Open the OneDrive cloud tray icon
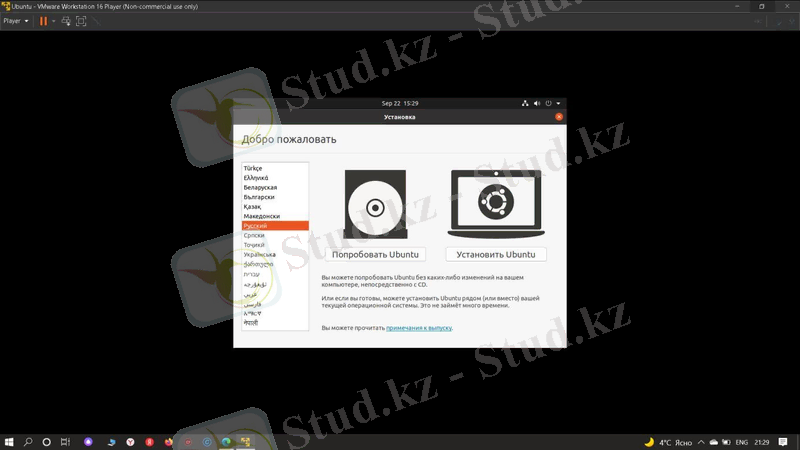 (714, 442)
